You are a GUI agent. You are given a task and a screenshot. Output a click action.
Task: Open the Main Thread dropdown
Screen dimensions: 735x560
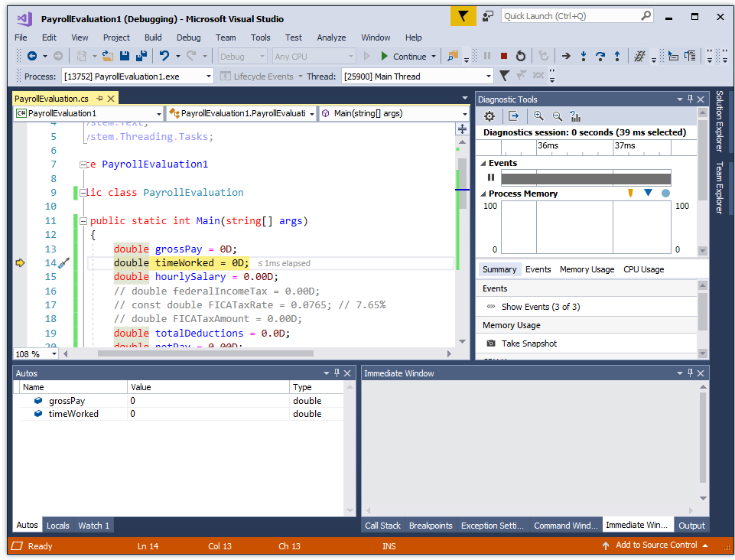click(489, 77)
